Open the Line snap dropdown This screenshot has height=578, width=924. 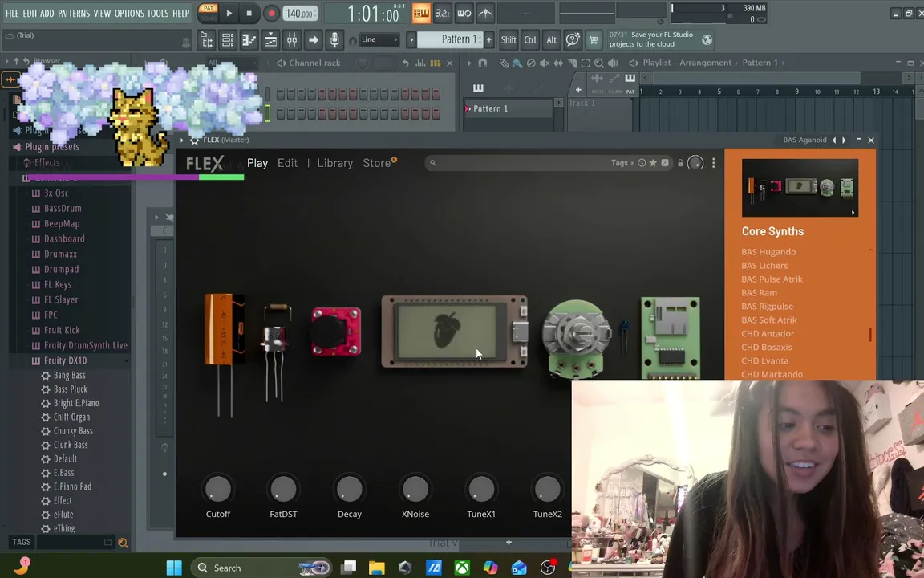click(x=379, y=39)
